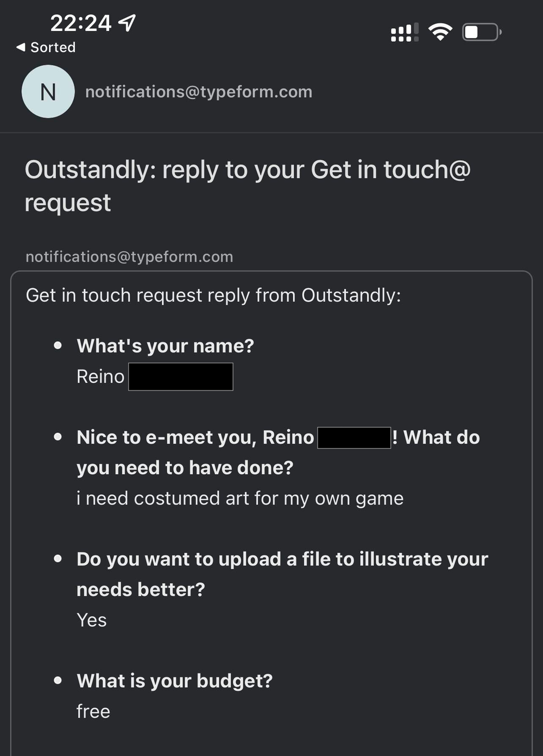Click the 22:24 status bar clock
The image size is (543, 756).
point(80,23)
